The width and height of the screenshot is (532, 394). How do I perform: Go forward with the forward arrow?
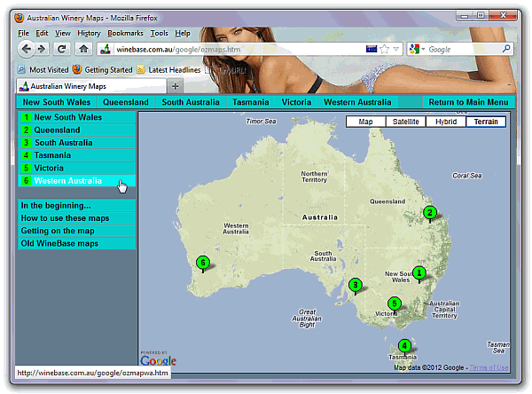(x=42, y=50)
